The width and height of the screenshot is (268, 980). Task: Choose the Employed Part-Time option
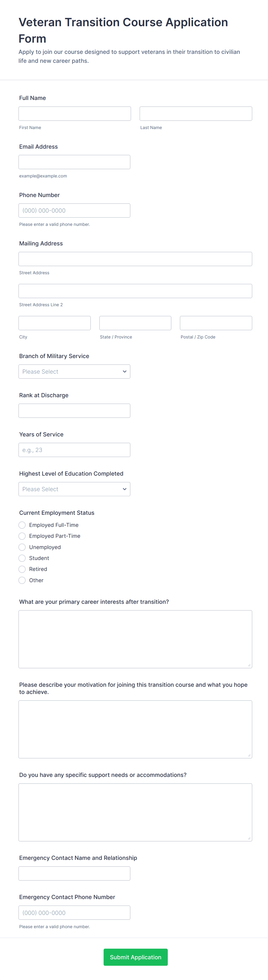point(22,536)
